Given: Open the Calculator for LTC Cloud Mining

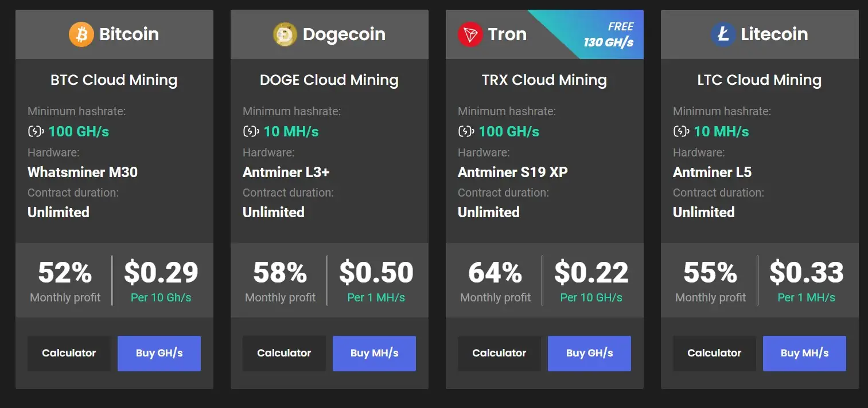Looking at the screenshot, I should pyautogui.click(x=714, y=353).
